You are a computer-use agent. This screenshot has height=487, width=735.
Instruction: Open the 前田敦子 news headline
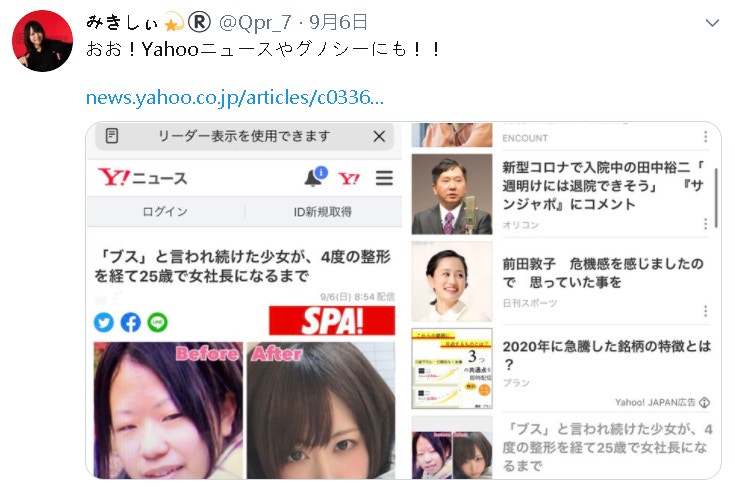tap(603, 273)
